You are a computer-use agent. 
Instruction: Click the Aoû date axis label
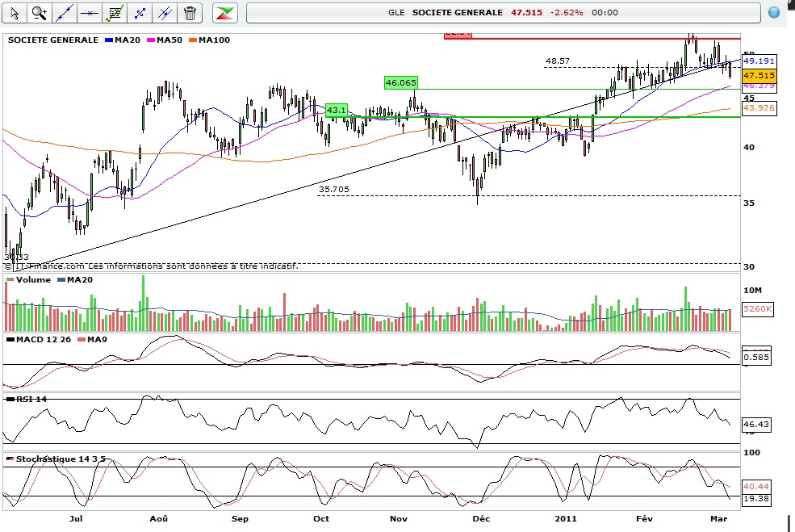click(159, 519)
